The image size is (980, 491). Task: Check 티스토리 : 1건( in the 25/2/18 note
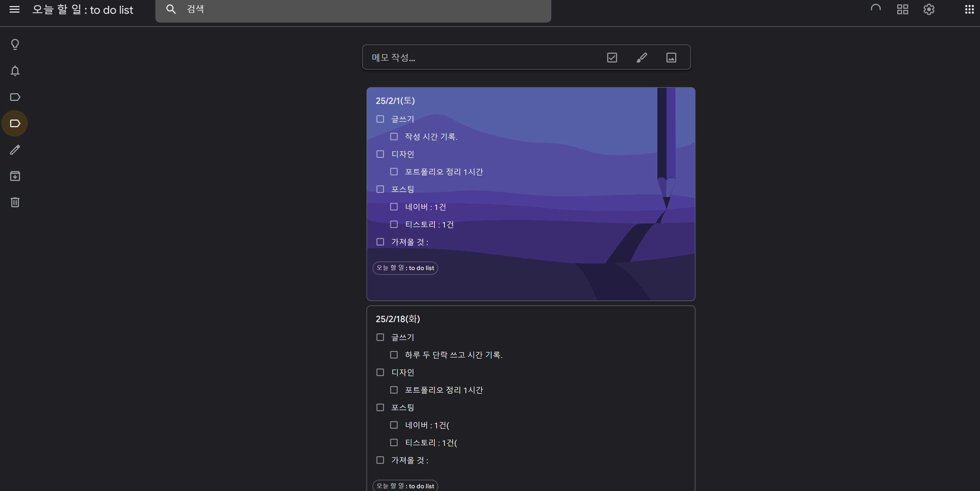click(x=394, y=443)
